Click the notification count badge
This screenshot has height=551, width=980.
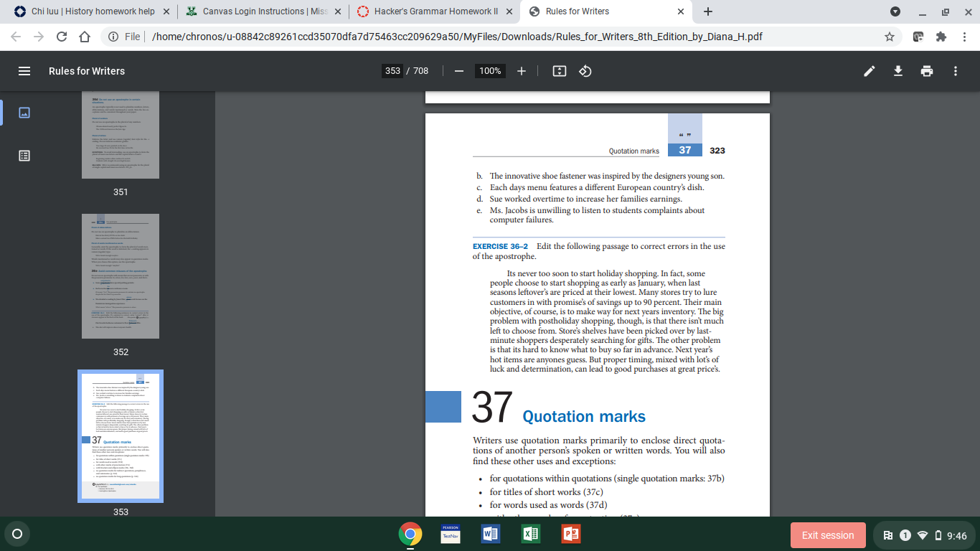(905, 535)
